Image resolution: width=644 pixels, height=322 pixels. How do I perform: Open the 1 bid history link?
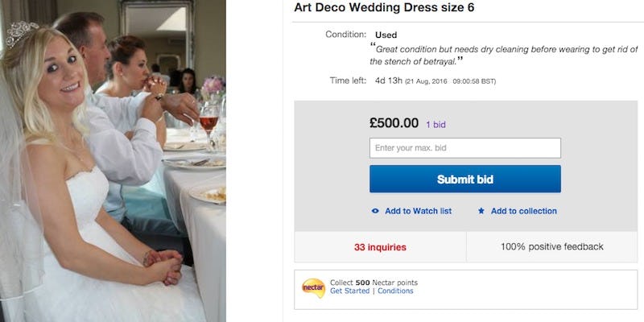pyautogui.click(x=436, y=125)
